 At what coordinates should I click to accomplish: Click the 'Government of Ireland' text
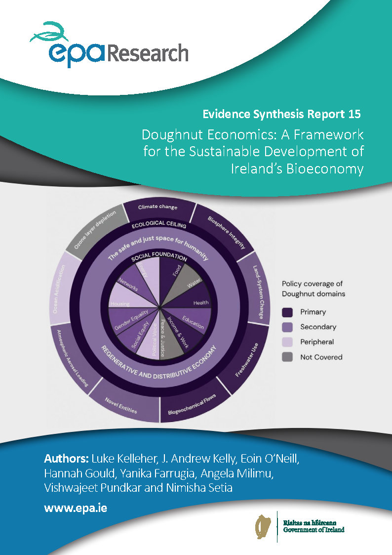314,530
